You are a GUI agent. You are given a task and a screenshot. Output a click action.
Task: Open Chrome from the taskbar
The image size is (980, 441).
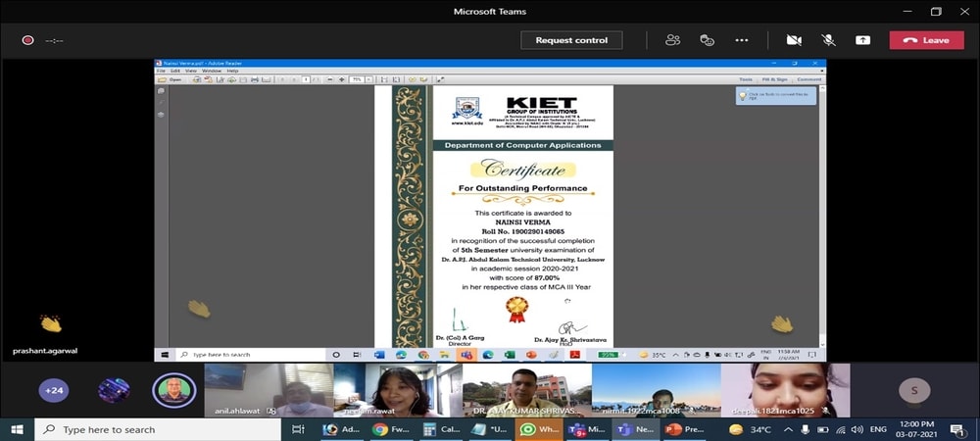pyautogui.click(x=379, y=429)
